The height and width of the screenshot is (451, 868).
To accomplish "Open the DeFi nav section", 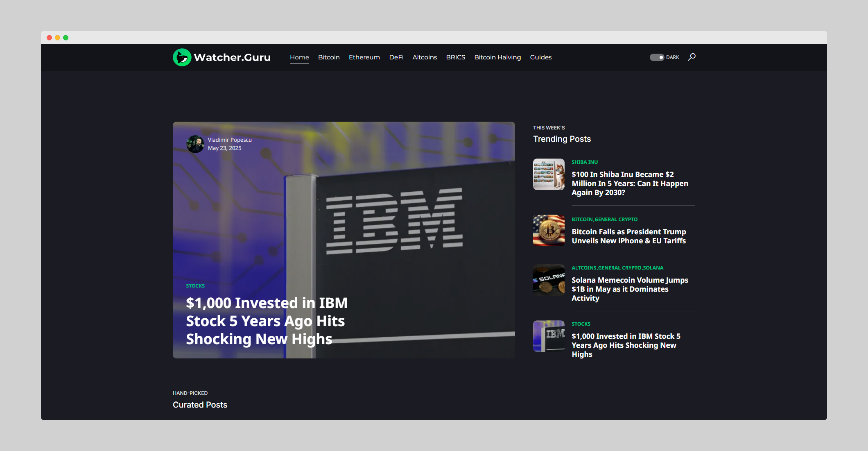I will click(x=396, y=57).
